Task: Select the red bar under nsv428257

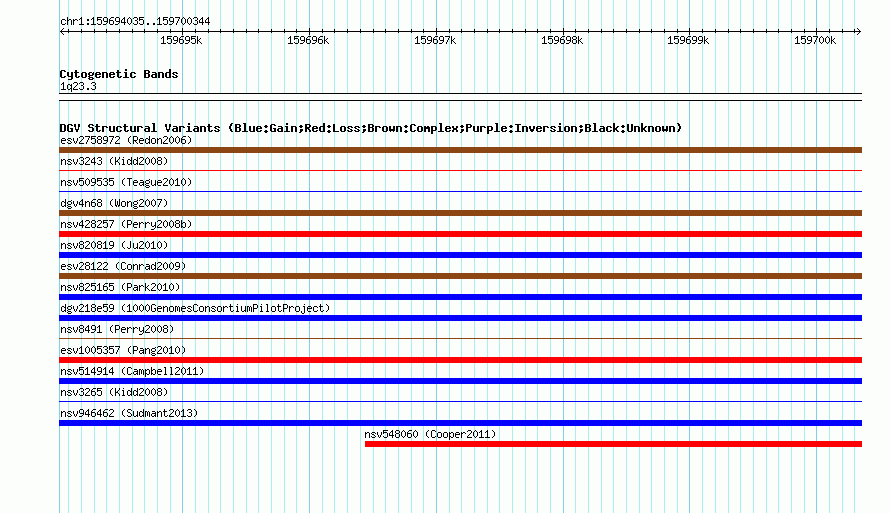Action: [x=460, y=234]
